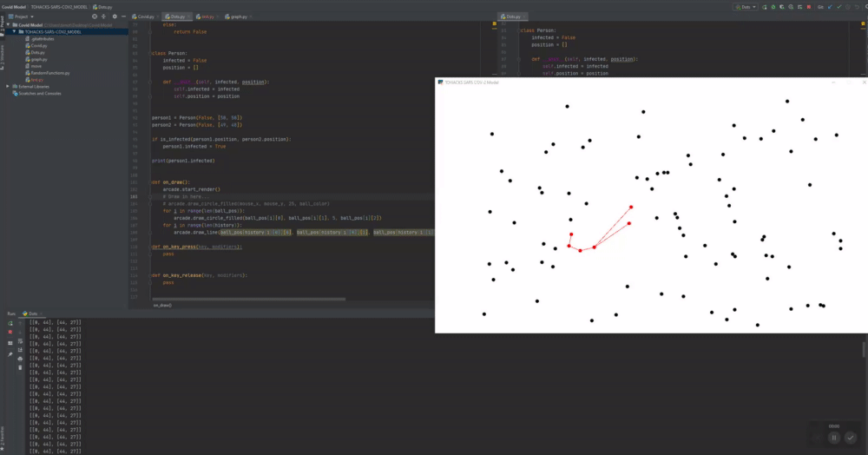The height and width of the screenshot is (455, 868).
Task: Click scroll-to-end icon in the Run console
Action: click(x=21, y=350)
